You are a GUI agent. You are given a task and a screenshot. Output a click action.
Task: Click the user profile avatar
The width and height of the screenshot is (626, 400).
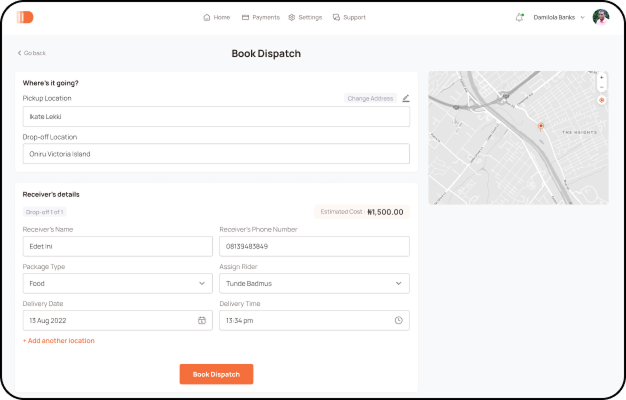[x=601, y=17]
